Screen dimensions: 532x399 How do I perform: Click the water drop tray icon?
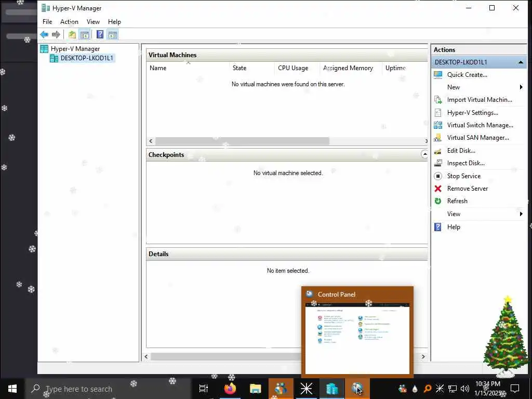tap(415, 389)
